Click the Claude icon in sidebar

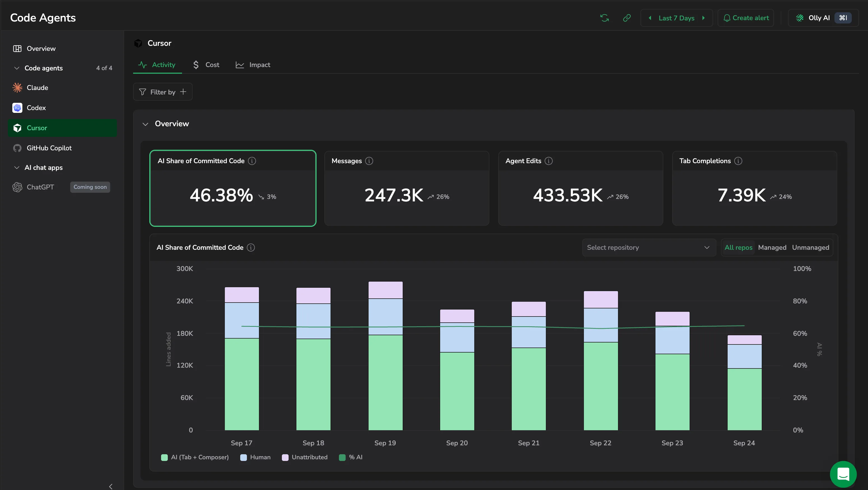coord(17,87)
